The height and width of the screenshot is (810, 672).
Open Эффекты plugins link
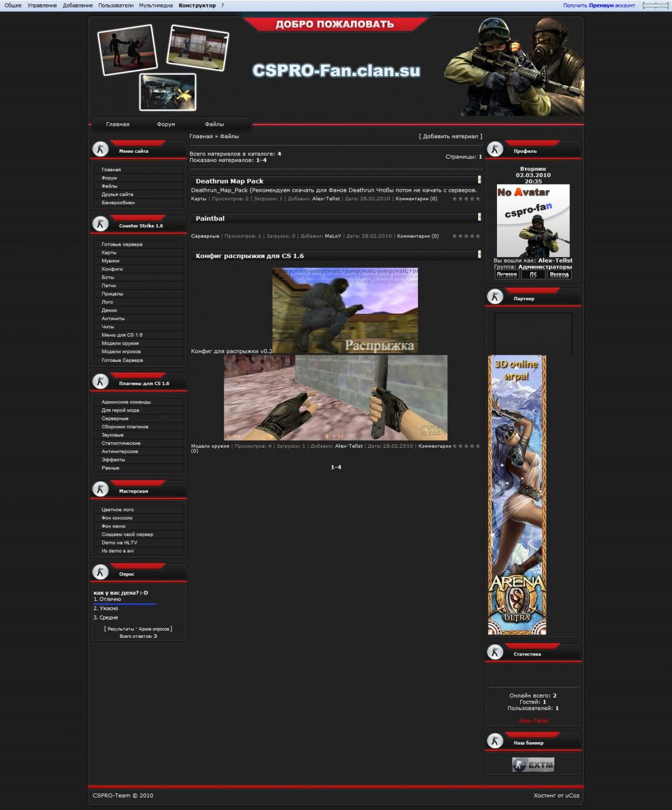[x=113, y=460]
